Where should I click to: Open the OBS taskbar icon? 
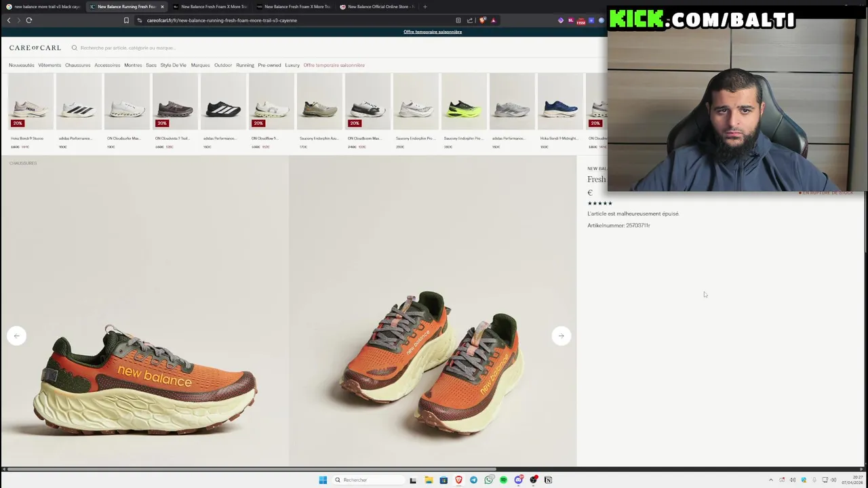[x=533, y=480]
